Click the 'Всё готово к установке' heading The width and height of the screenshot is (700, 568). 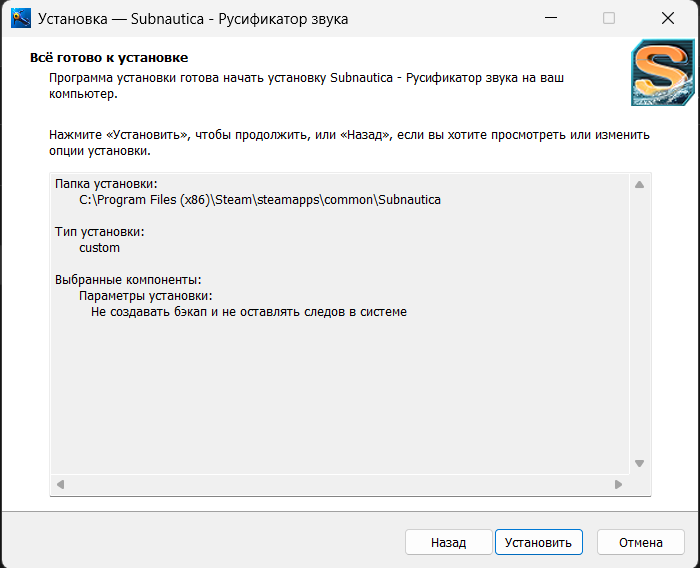(109, 58)
